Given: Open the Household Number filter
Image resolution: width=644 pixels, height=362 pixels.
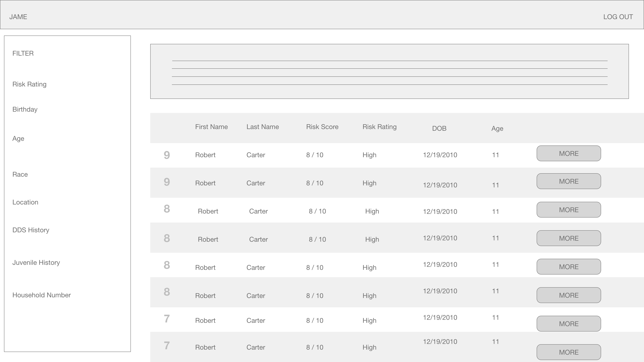Looking at the screenshot, I should pyautogui.click(x=41, y=295).
